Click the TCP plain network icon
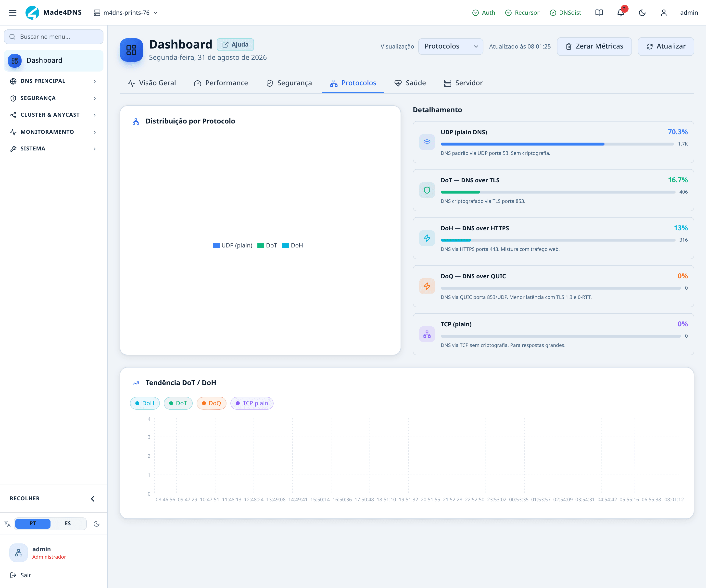 [427, 334]
